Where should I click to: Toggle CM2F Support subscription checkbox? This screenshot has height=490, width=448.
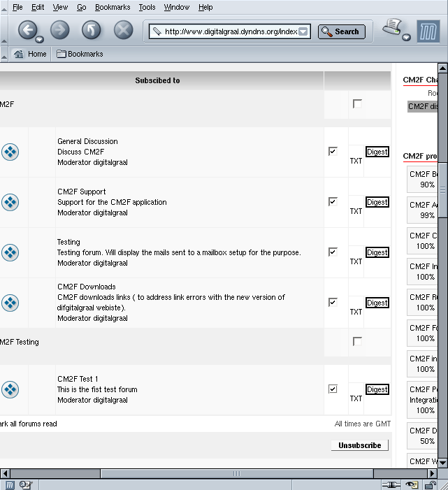(x=333, y=201)
